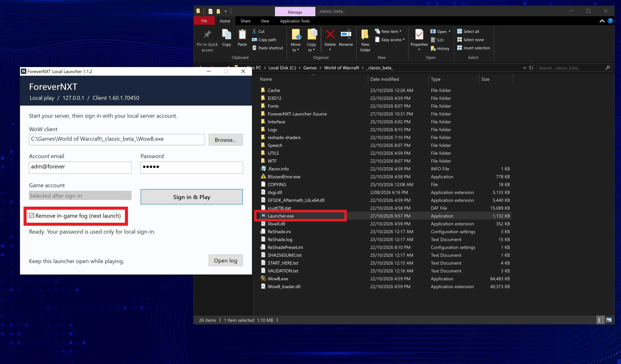Click Select all in ribbon
621x364 pixels.
coord(468,31)
